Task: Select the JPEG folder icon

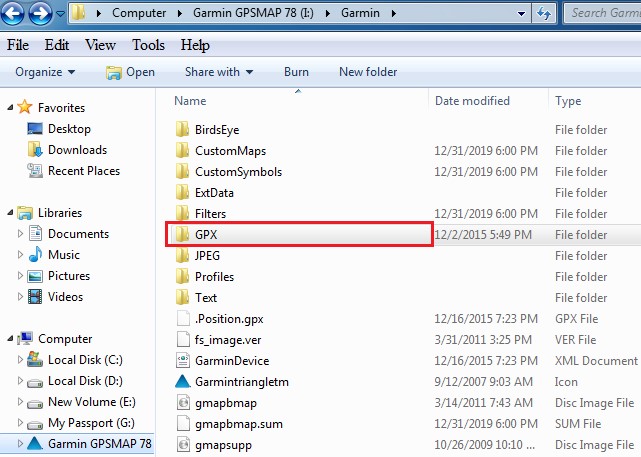Action: pos(182,255)
